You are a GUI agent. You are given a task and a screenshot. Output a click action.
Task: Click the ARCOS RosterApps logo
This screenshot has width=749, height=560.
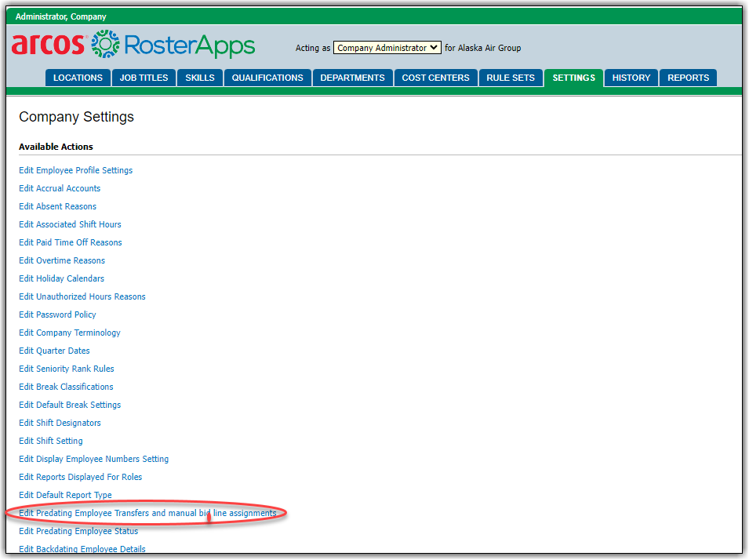tap(133, 45)
